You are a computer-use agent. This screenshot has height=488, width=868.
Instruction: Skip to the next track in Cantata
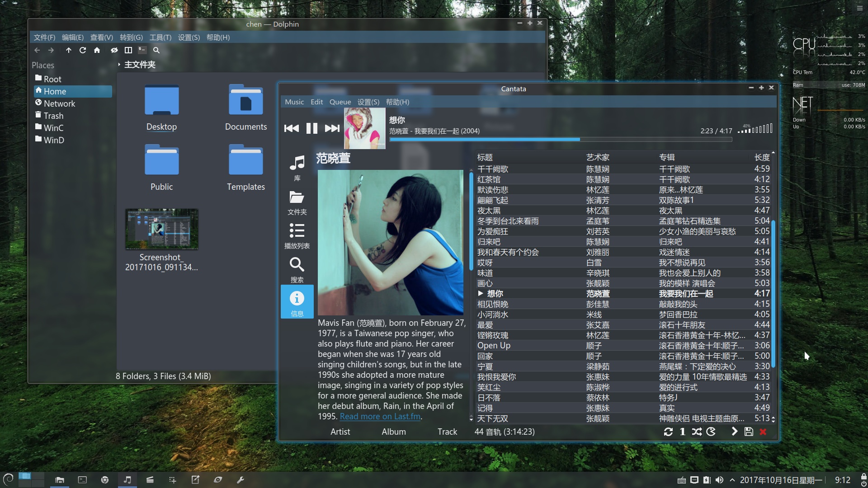pyautogui.click(x=332, y=128)
